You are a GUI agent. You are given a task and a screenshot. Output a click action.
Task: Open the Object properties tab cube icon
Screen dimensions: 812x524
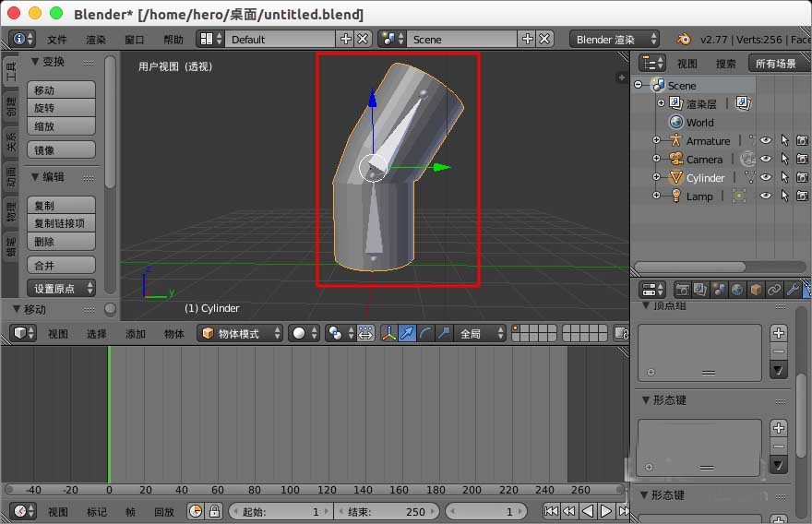click(x=756, y=290)
